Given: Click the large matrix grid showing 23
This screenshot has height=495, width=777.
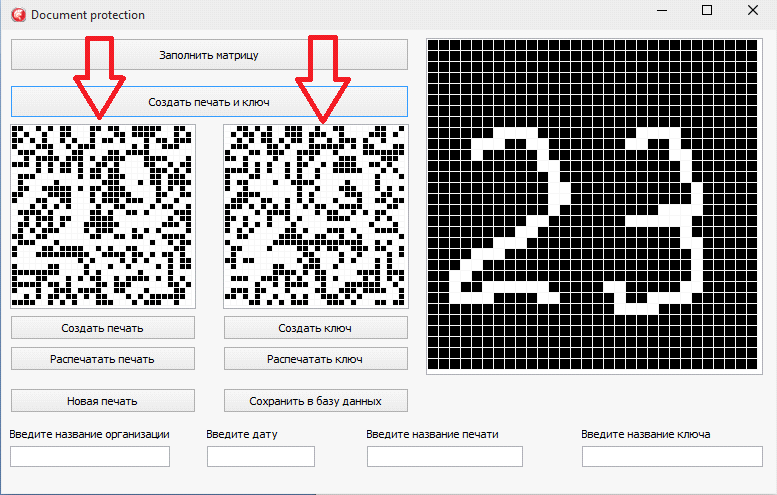Looking at the screenshot, I should 594,206.
